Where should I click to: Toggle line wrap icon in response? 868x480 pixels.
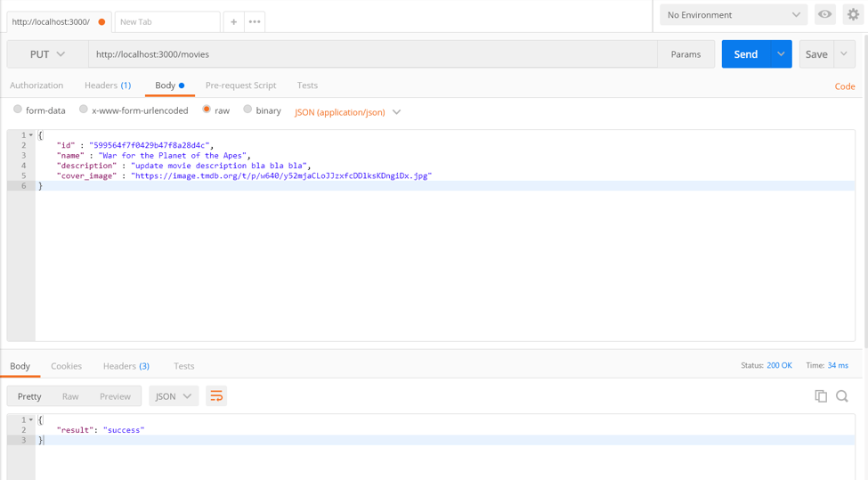click(216, 396)
